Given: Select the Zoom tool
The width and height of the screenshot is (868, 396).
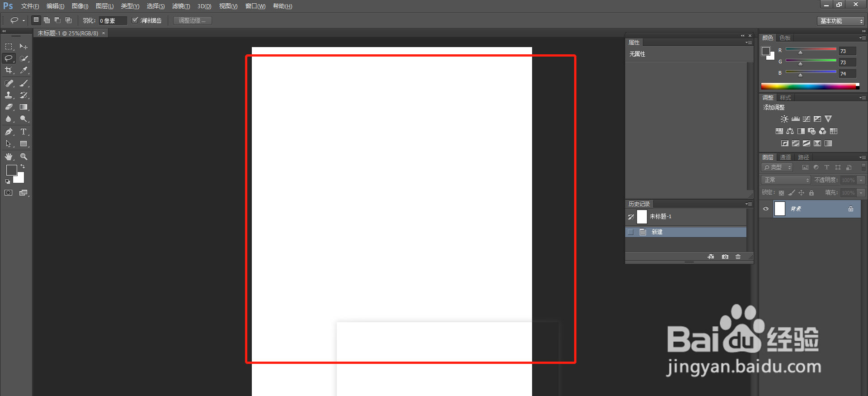Looking at the screenshot, I should point(24,157).
